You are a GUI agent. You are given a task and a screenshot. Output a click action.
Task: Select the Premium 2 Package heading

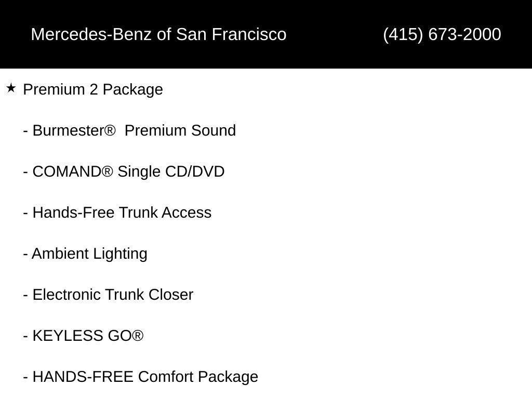(93, 90)
